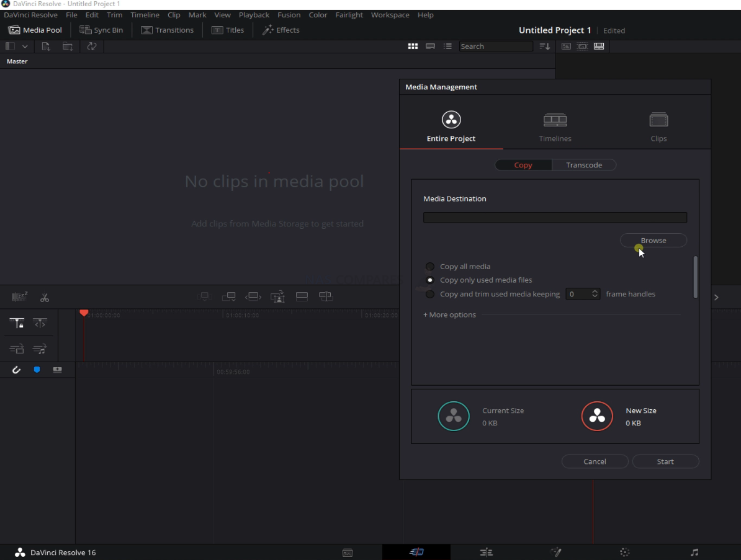Open the Fusion menu
Screen dimensions: 741x560
(289, 15)
